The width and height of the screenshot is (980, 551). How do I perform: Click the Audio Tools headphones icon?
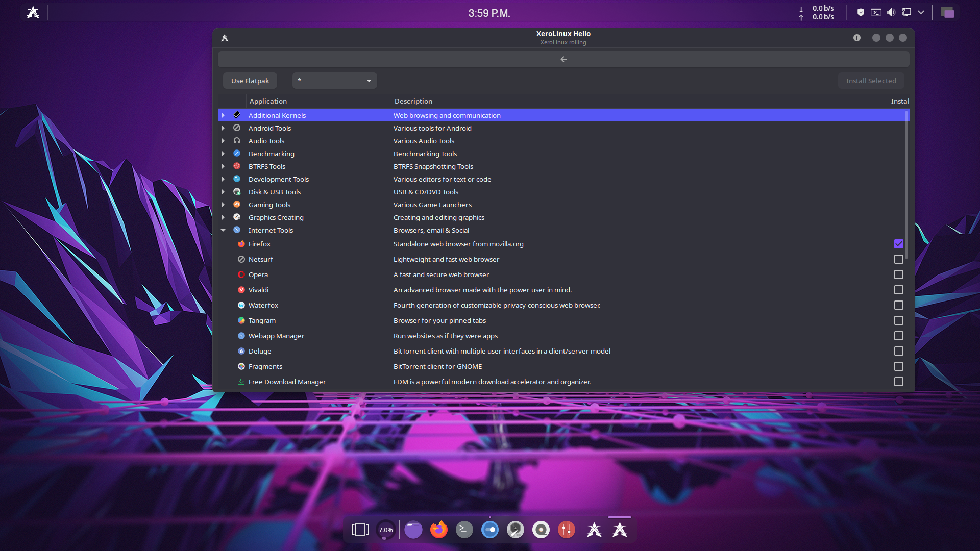tap(237, 141)
